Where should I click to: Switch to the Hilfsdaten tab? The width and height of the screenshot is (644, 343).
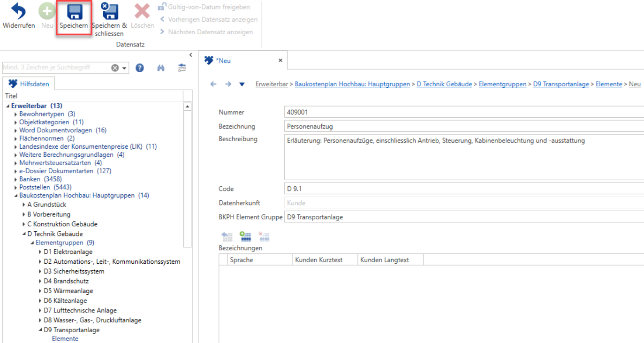29,84
